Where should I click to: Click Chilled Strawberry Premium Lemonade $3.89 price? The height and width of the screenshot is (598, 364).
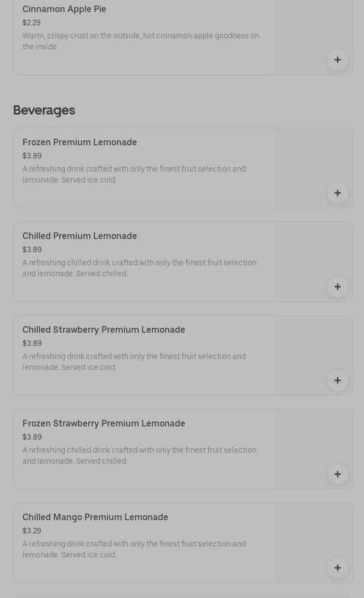coord(32,343)
